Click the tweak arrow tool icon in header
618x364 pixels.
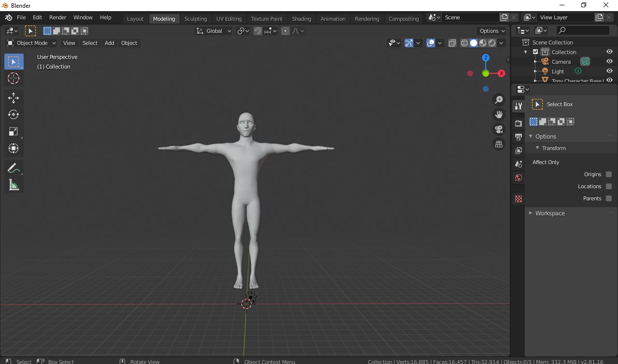pos(30,31)
